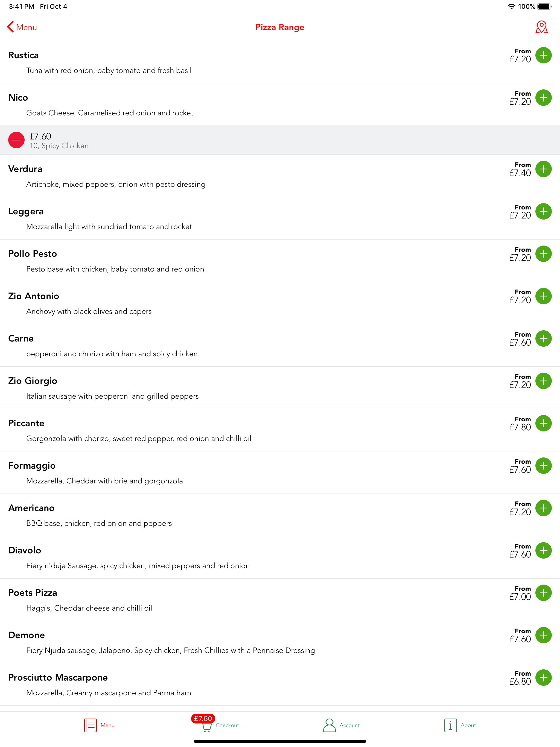The width and height of the screenshot is (560, 747).
Task: Add Piccante pizza with plus icon
Action: coord(543,423)
